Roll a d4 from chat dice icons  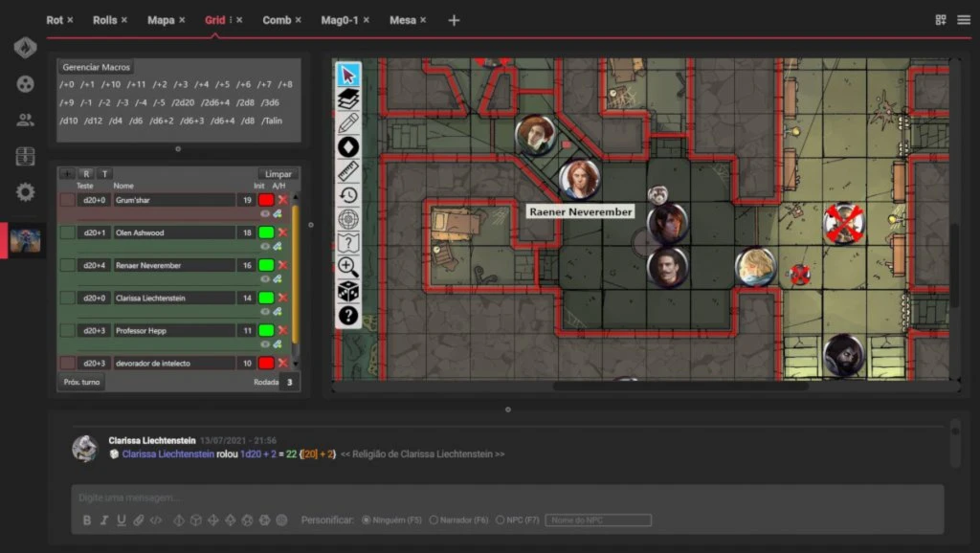179,520
